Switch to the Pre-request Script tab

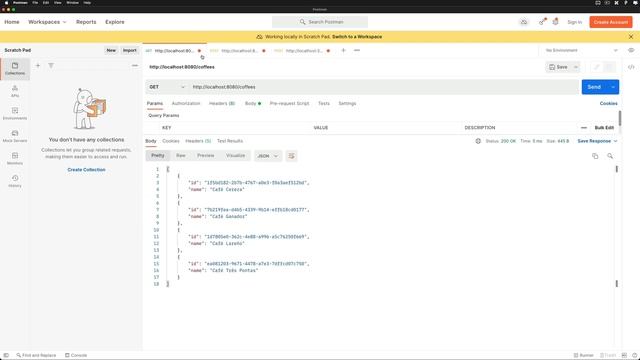coord(289,104)
